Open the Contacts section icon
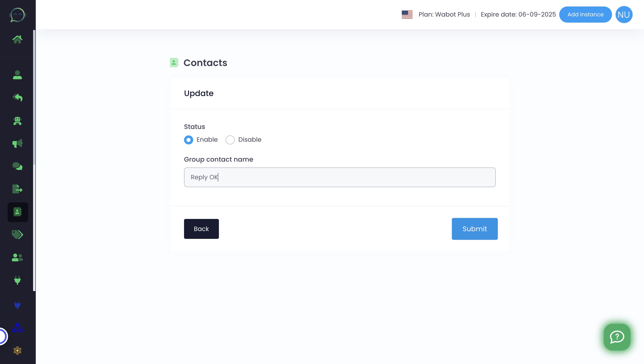The width and height of the screenshot is (644, 364). pos(18,212)
